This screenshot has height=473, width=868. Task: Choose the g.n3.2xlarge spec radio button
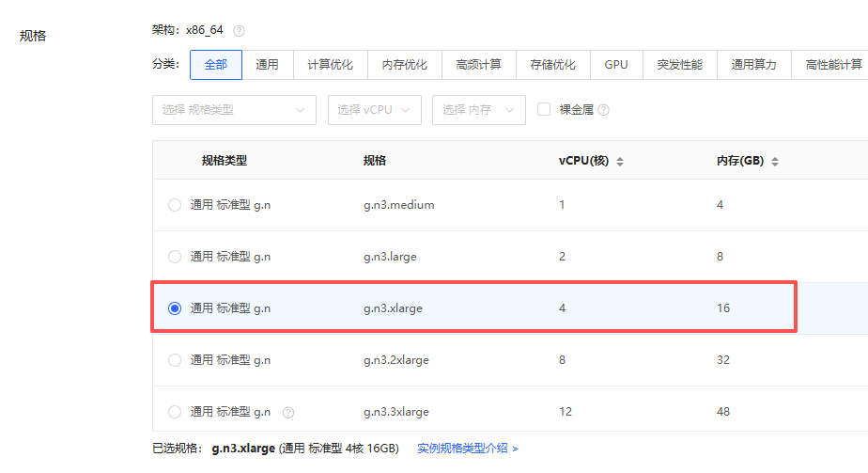[175, 360]
